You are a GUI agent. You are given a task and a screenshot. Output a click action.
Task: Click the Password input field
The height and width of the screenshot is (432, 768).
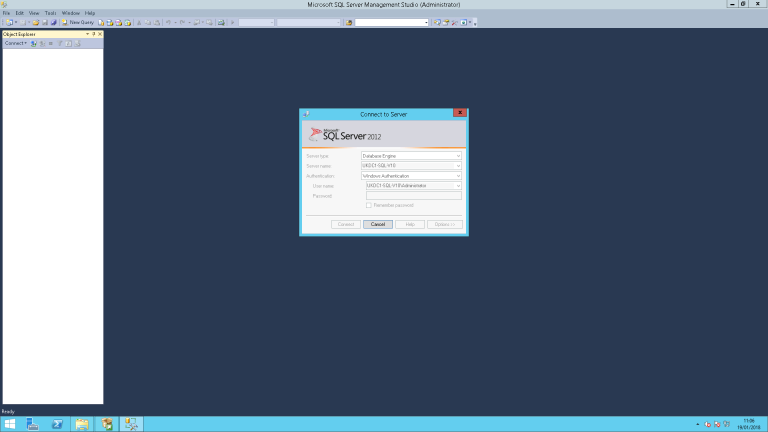tap(414, 195)
